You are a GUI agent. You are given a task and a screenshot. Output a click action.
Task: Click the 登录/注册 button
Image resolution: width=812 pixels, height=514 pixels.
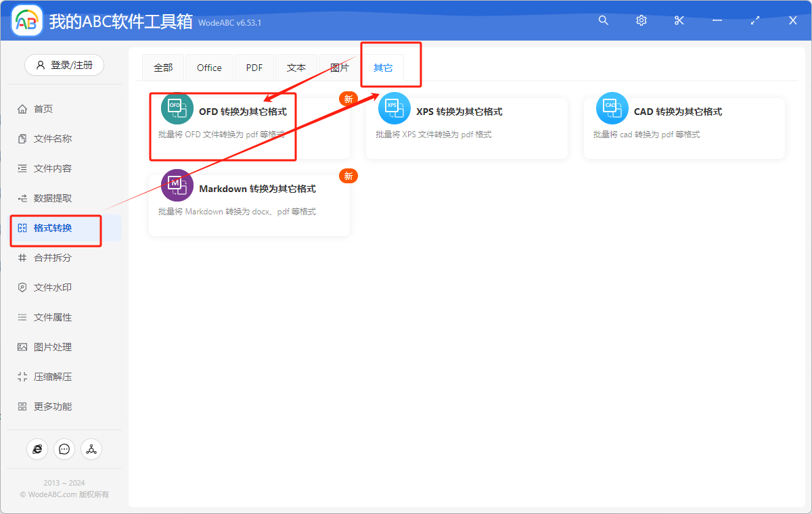pos(64,65)
